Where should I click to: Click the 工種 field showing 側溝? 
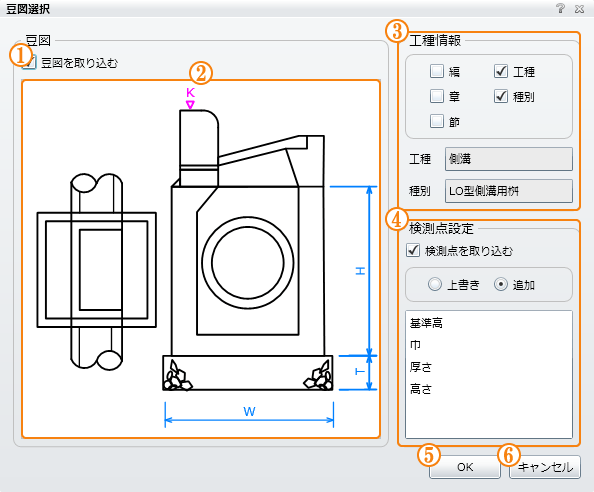[509, 159]
